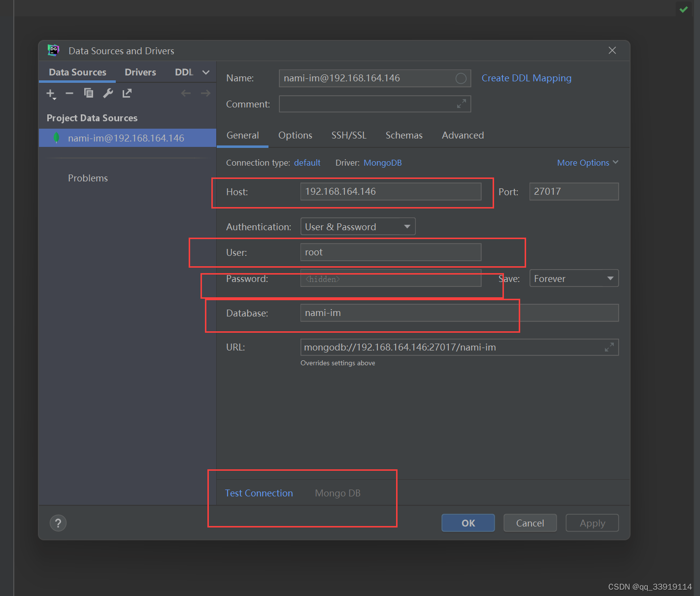Select the MongoDB leaf icon beside nami-im

point(56,138)
